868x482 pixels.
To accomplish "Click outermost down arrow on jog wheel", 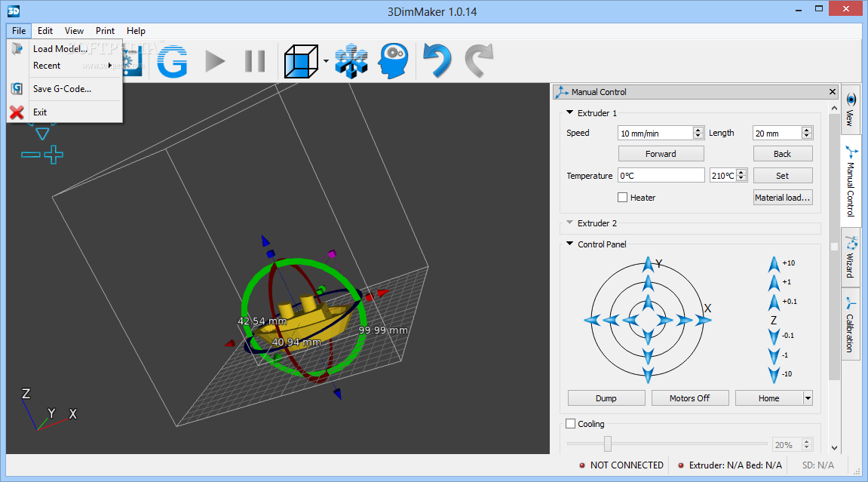I will [649, 375].
